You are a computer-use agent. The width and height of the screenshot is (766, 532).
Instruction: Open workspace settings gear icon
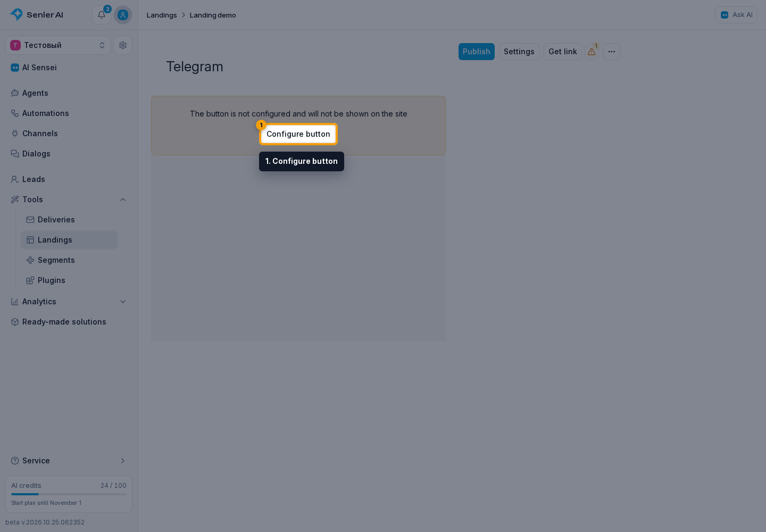click(123, 45)
